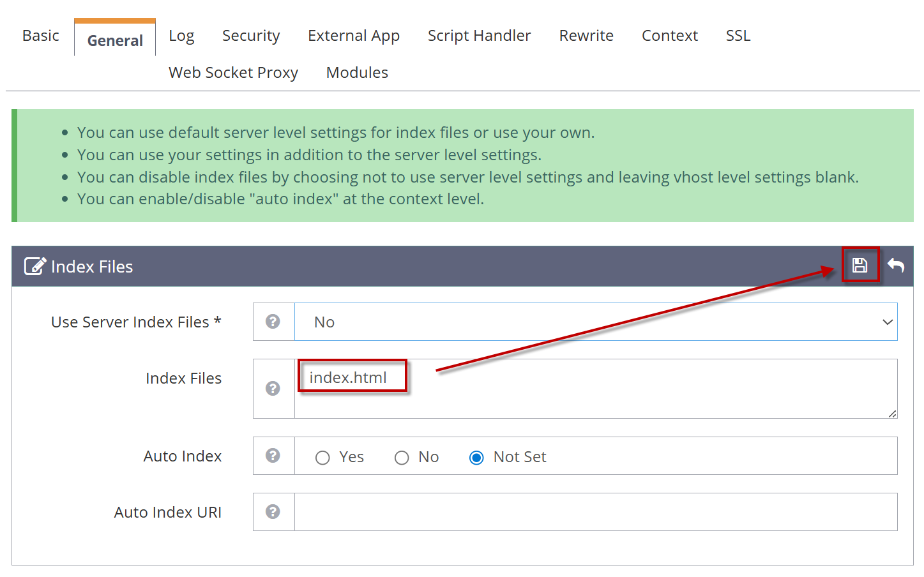Select No radio for Auto Index
924x577 pixels.
pos(402,458)
